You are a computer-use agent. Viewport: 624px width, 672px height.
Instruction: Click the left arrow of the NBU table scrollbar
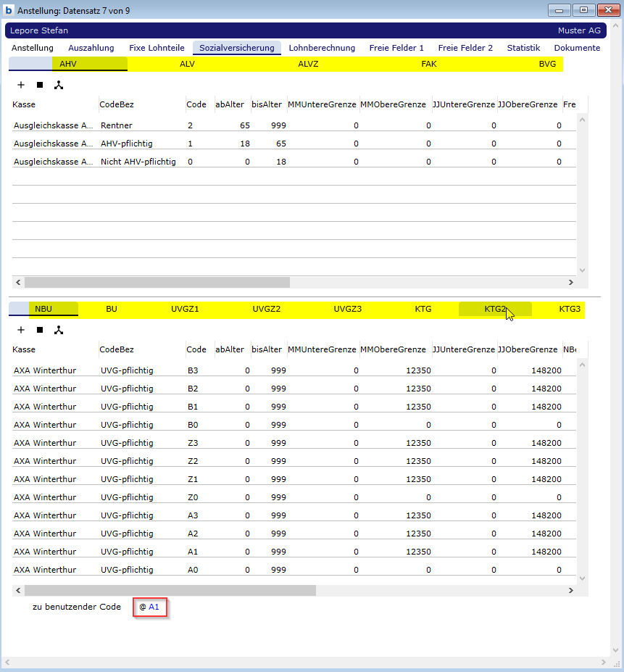[18, 590]
